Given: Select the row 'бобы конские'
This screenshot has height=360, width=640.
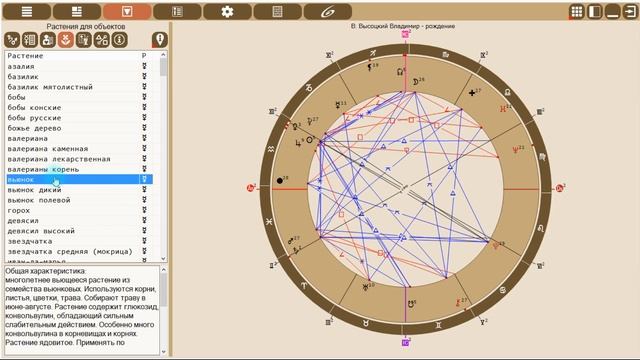Looking at the screenshot, I should [80, 107].
